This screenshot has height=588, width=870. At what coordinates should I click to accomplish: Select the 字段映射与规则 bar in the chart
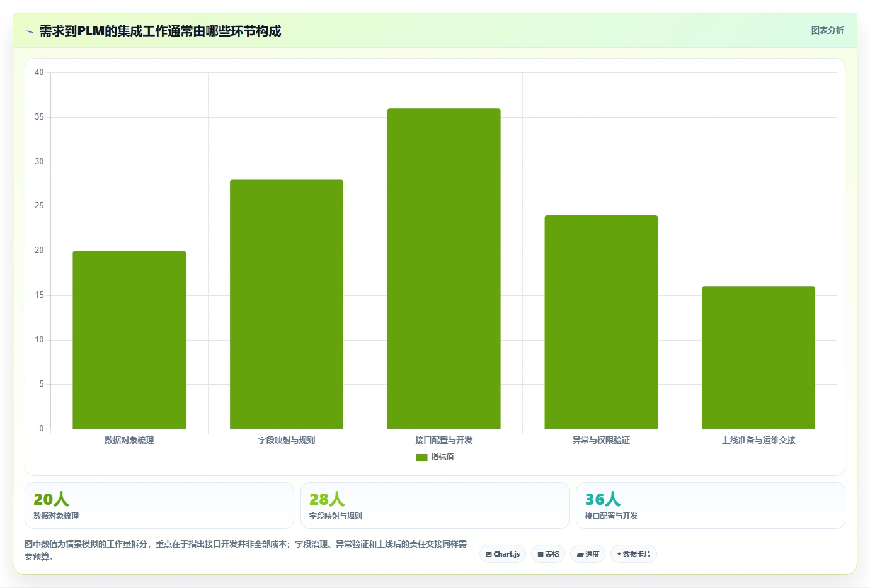(287, 304)
